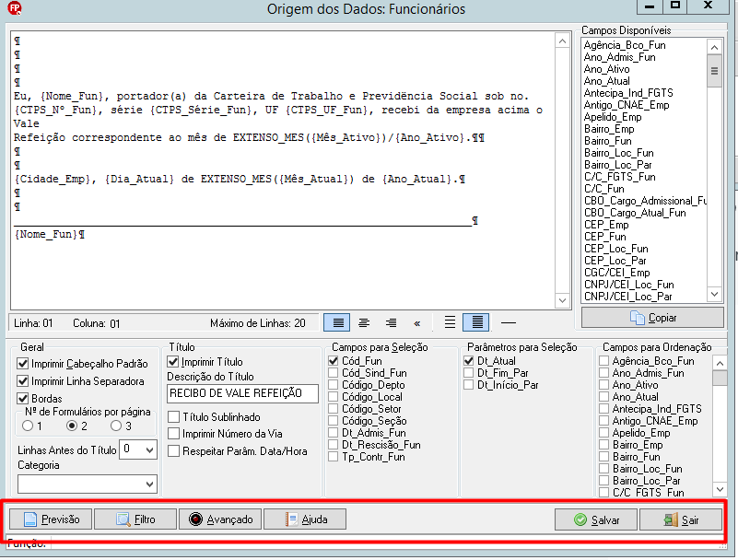The image size is (738, 560).
Task: Uncheck Cód_Fun selection field
Action: pyautogui.click(x=334, y=361)
